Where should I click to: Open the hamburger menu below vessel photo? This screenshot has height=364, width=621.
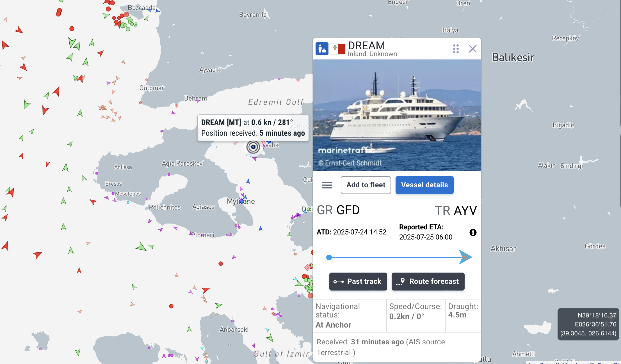327,185
